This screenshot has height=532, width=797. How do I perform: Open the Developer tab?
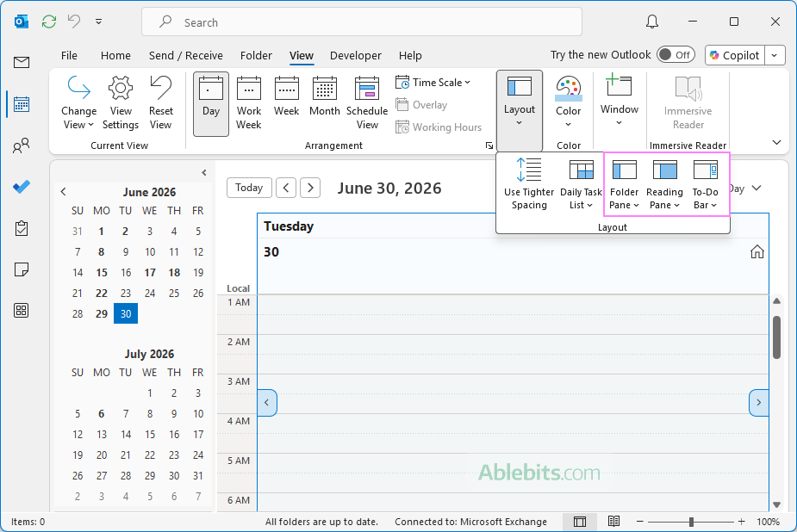point(355,55)
